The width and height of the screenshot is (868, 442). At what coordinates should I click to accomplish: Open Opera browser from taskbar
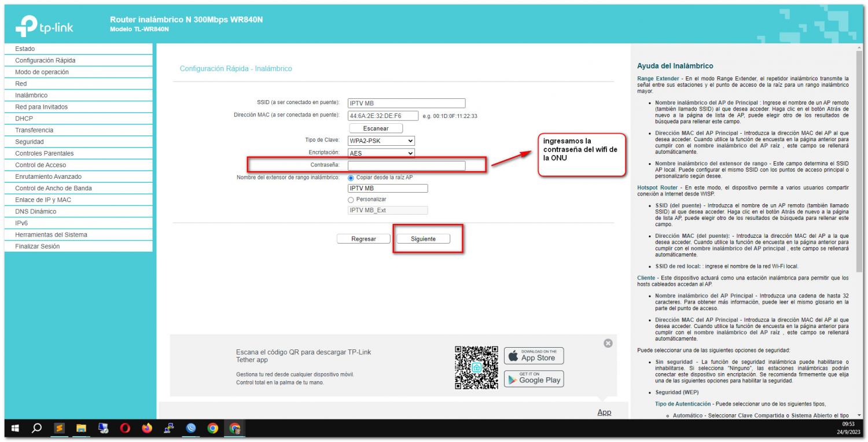click(x=125, y=429)
